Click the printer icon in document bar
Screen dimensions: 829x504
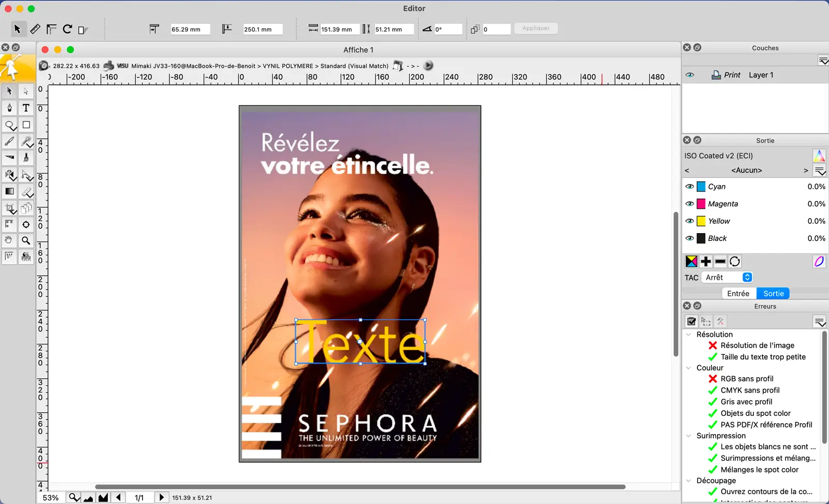pos(109,66)
